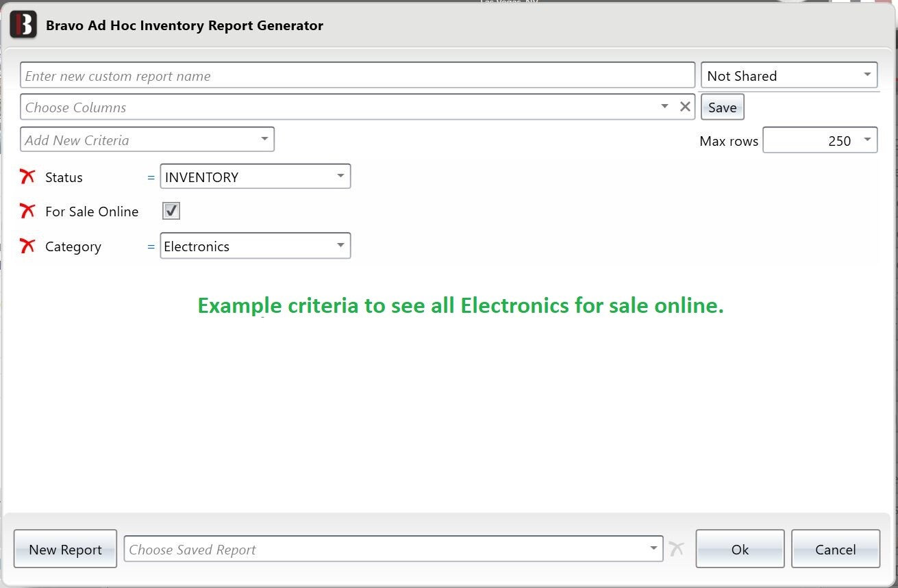The height and width of the screenshot is (588, 898).
Task: Click the New Report button
Action: click(x=65, y=549)
